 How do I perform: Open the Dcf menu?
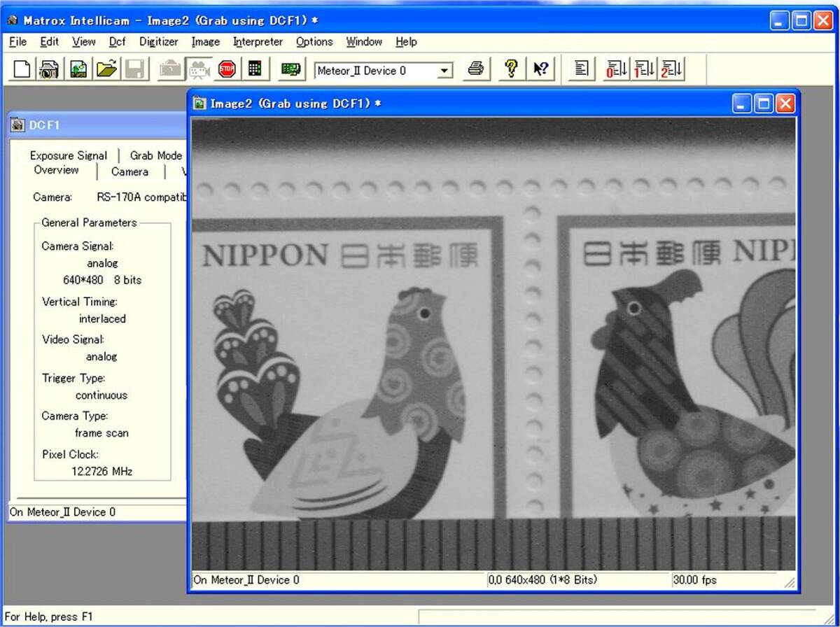pos(118,42)
